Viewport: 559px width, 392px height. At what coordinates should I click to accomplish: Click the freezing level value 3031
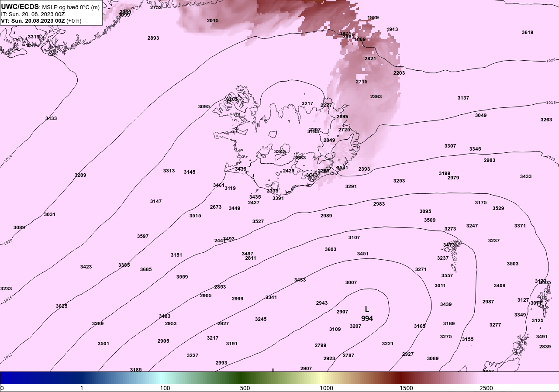(50, 214)
